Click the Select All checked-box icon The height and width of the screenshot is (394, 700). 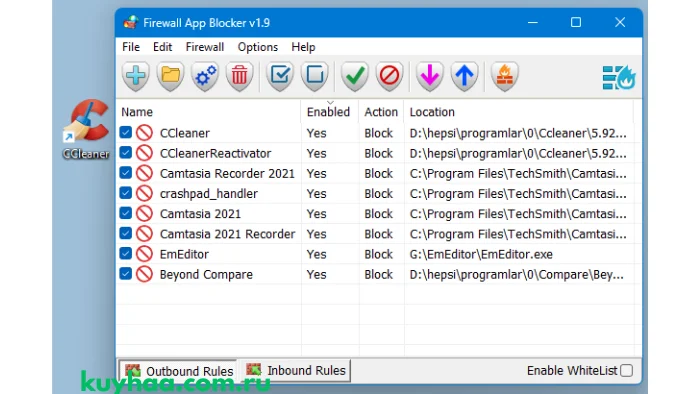pyautogui.click(x=280, y=75)
